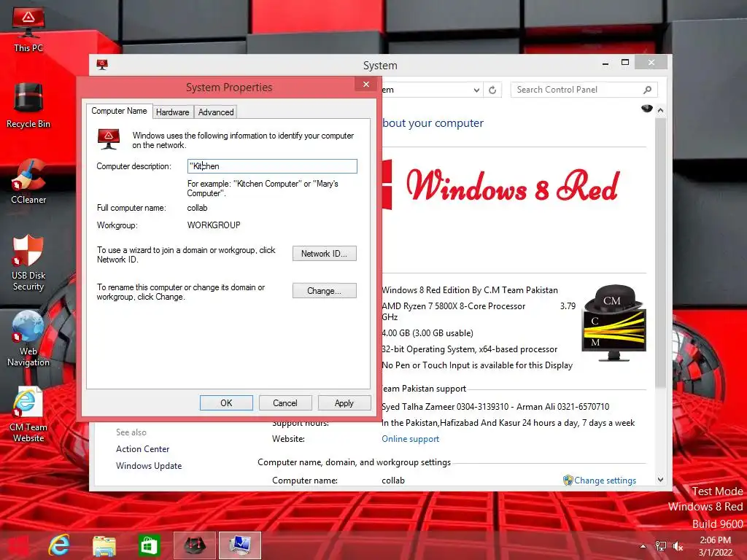Click the 4.00 GB (3.00 GB usable) text
Viewport: 747px width, 560px height.
click(x=427, y=332)
